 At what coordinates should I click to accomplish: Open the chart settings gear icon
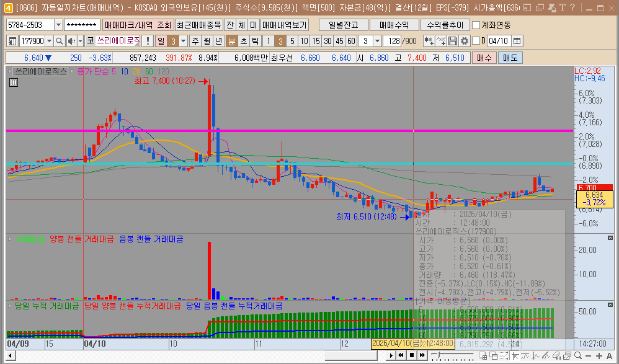tap(465, 41)
